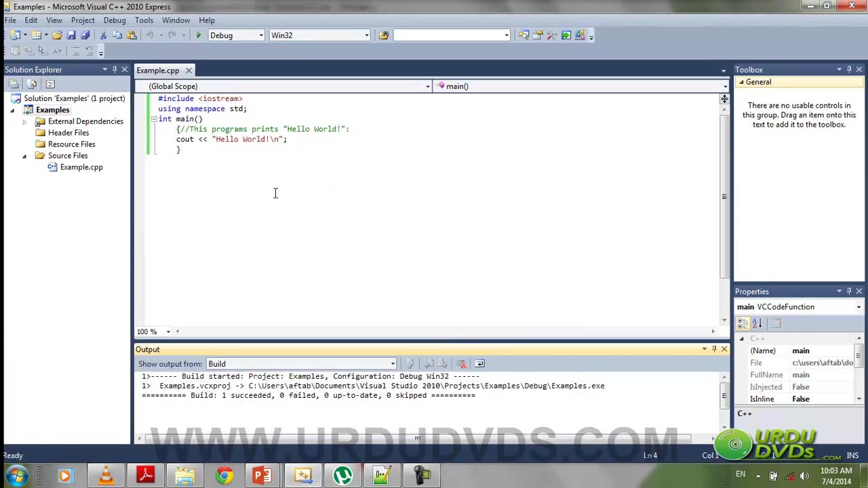Select the Resource Files folder
The width and height of the screenshot is (868, 488).
tap(72, 144)
